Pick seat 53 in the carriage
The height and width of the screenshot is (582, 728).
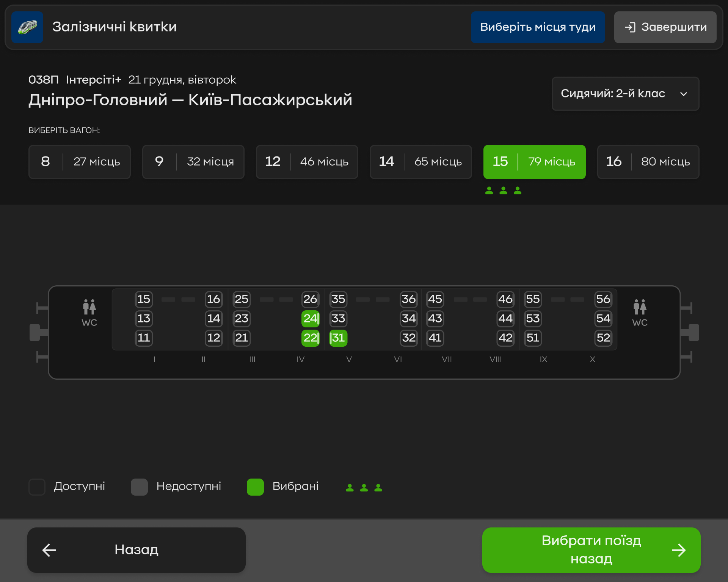[533, 318]
